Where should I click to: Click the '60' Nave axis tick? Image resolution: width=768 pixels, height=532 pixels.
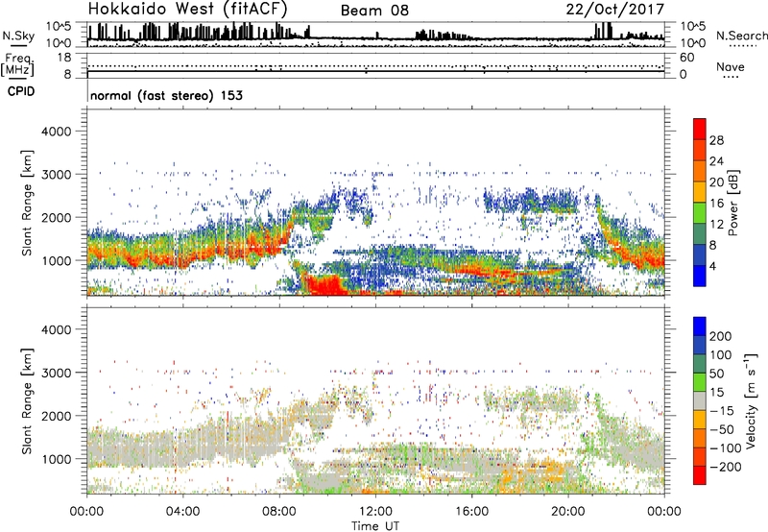686,58
